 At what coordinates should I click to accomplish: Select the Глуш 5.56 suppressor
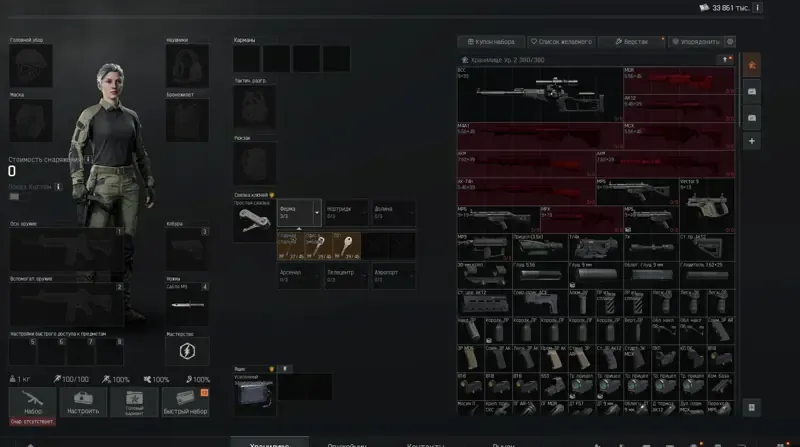pos(540,275)
